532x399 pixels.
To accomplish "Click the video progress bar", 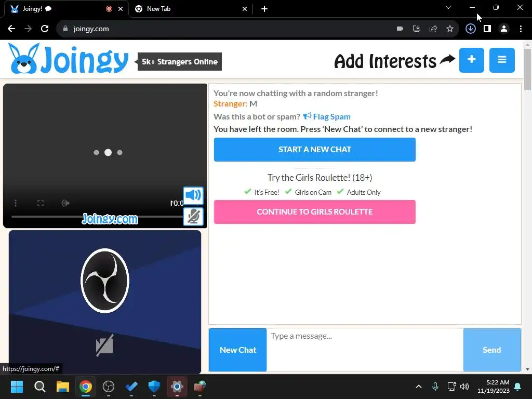I will pos(97,217).
